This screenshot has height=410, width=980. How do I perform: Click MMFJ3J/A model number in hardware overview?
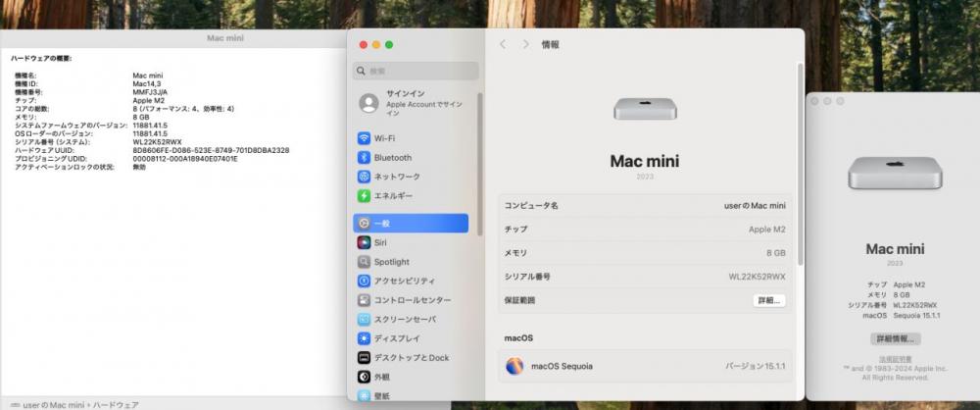[x=150, y=92]
